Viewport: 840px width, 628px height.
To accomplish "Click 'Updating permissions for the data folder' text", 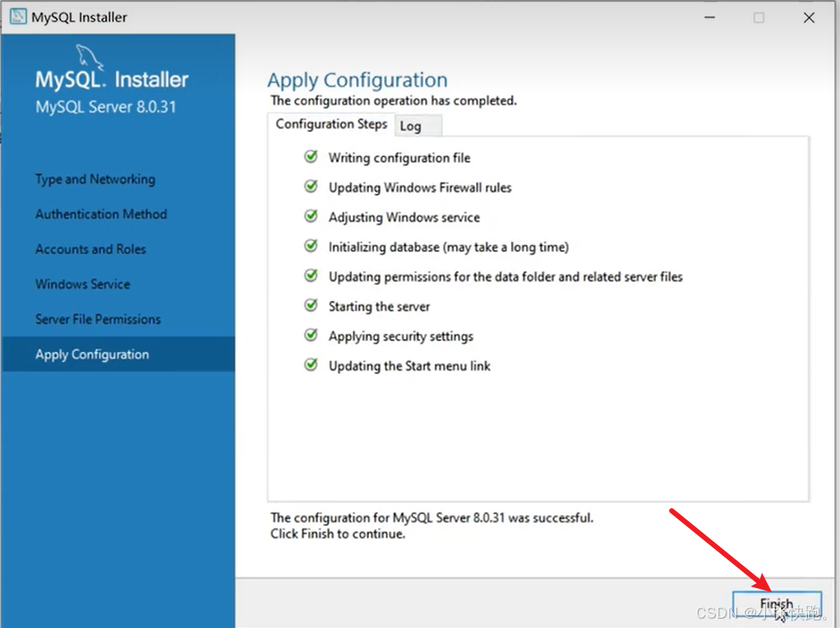I will (506, 277).
